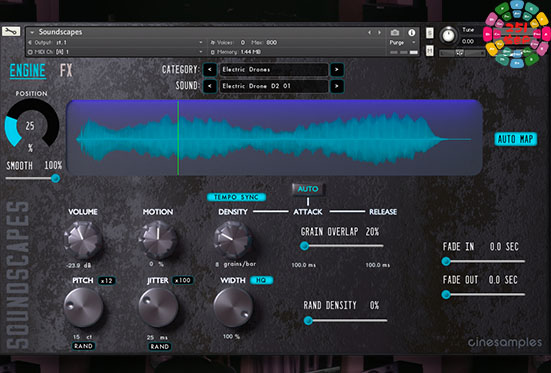The height and width of the screenshot is (373, 551).
Task: Click the Motion knob
Action: click(158, 240)
